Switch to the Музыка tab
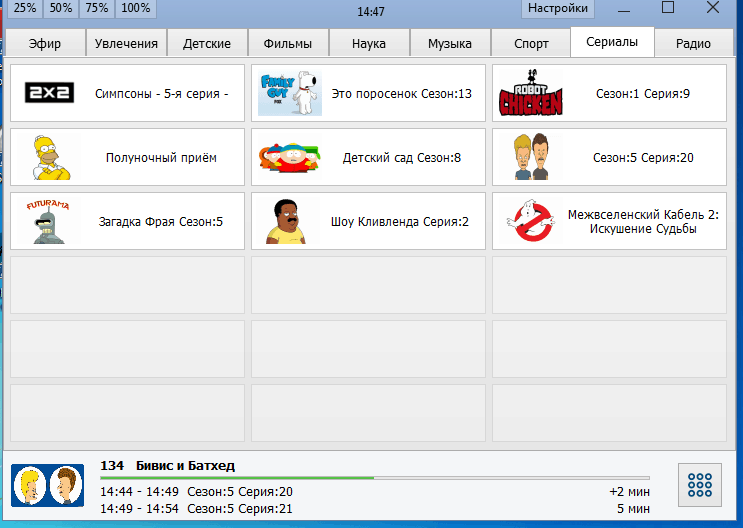This screenshot has height=528, width=743. tap(450, 44)
